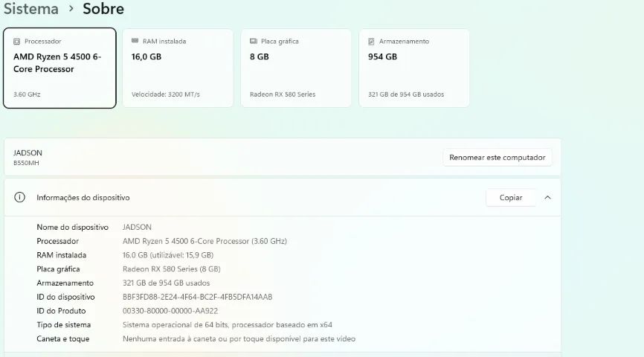
Task: Click Renomear este computador button
Action: coord(497,158)
